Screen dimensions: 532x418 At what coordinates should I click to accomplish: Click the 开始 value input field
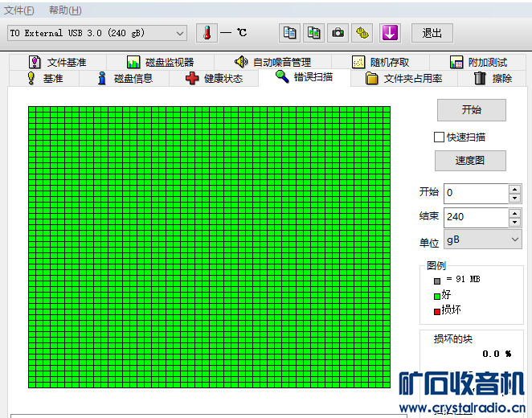click(x=476, y=193)
